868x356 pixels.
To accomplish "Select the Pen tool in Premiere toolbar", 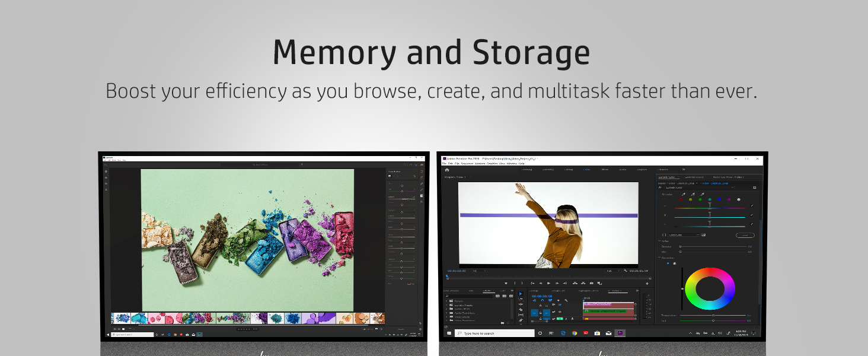I will [521, 320].
